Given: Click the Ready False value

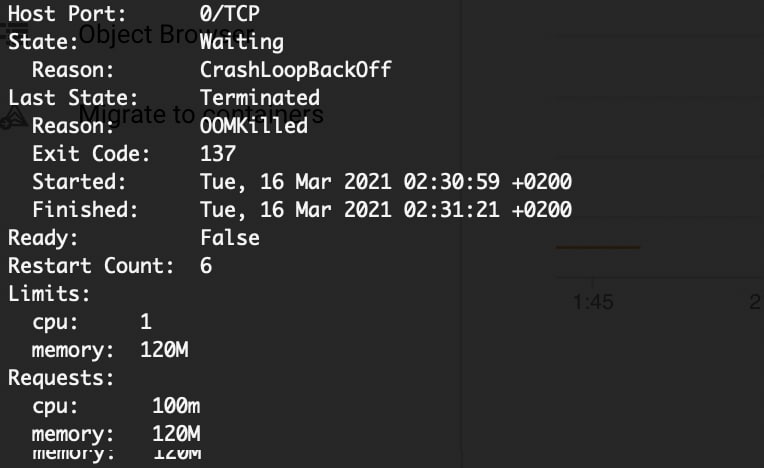Looking at the screenshot, I should pos(230,238).
